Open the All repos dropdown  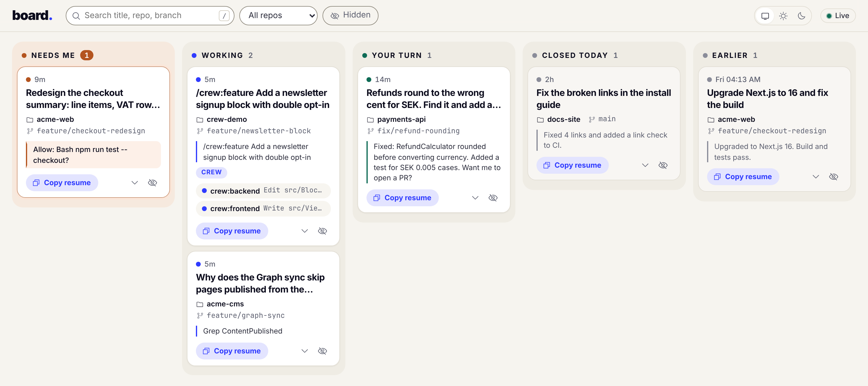coord(278,15)
